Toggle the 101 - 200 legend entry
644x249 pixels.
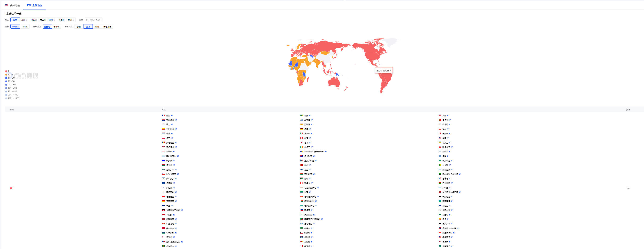[x=11, y=88]
